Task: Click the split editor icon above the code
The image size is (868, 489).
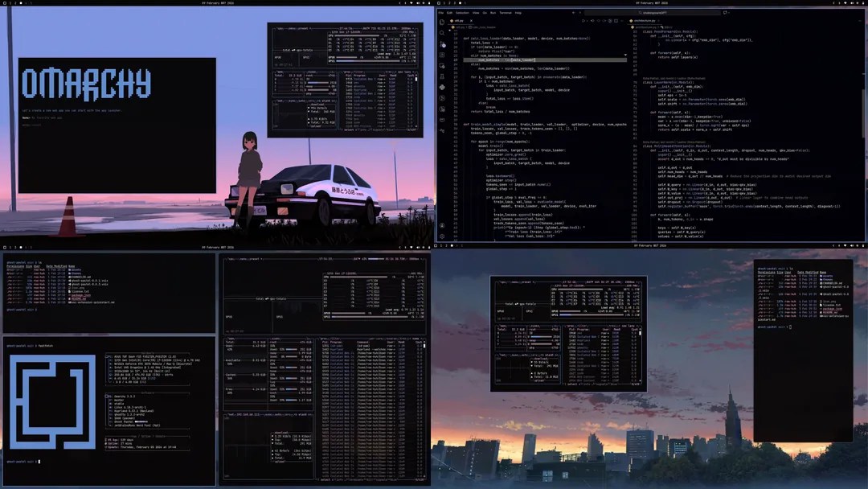Action: tap(616, 20)
